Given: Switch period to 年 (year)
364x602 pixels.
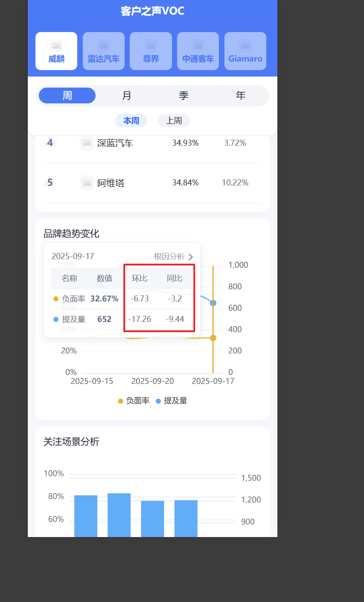Looking at the screenshot, I should (x=241, y=96).
